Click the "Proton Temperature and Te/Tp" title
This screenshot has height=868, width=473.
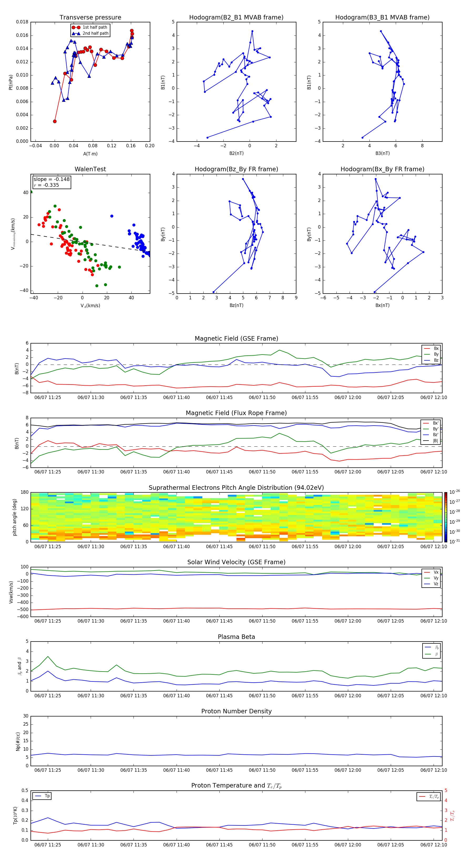236,786
